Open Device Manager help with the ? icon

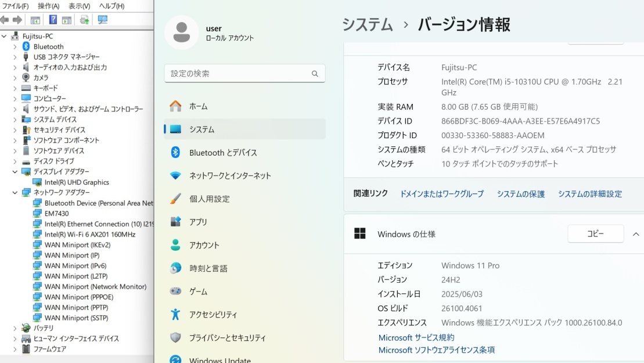53,19
